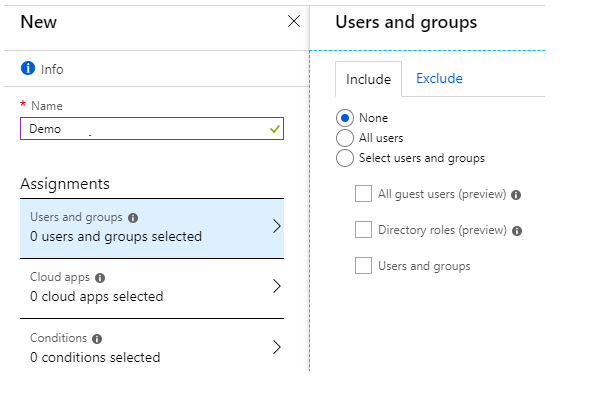Open the Include tab

coord(368,79)
